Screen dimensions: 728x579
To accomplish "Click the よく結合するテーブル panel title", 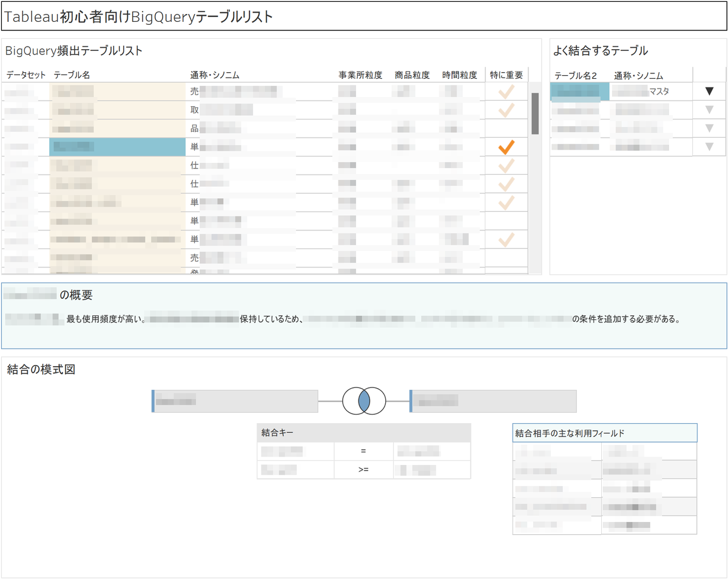I will pos(601,51).
